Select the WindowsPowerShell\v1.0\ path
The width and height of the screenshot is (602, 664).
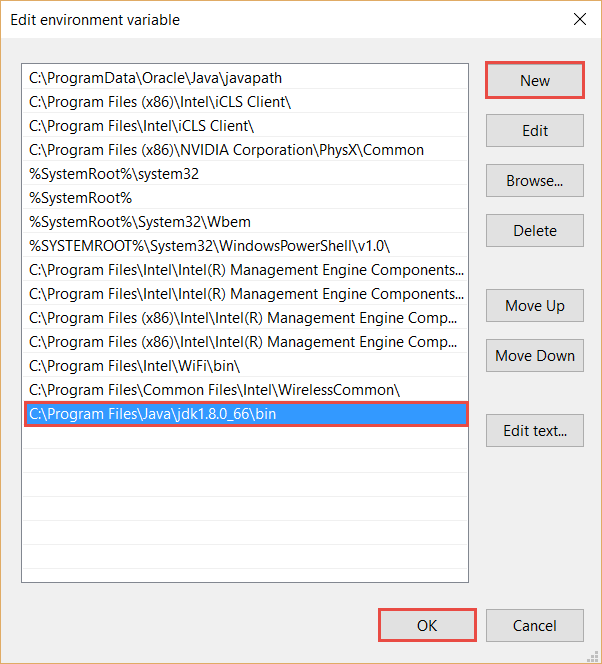click(245, 246)
